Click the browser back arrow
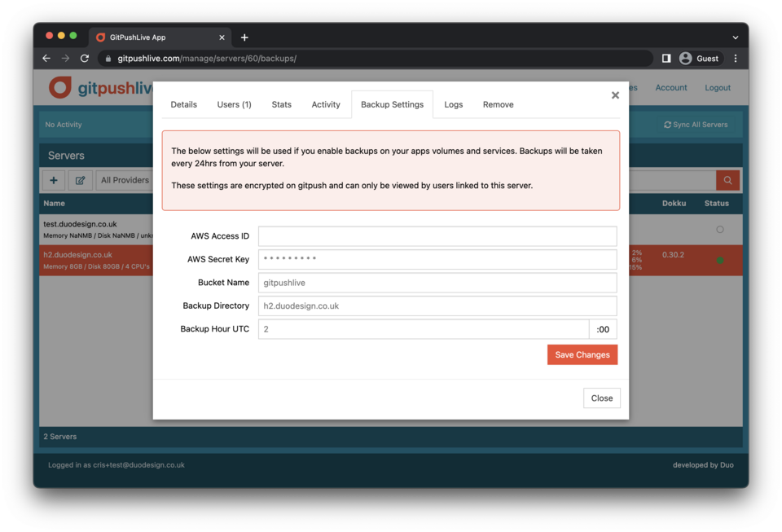Image resolution: width=782 pixels, height=532 pixels. coord(46,59)
